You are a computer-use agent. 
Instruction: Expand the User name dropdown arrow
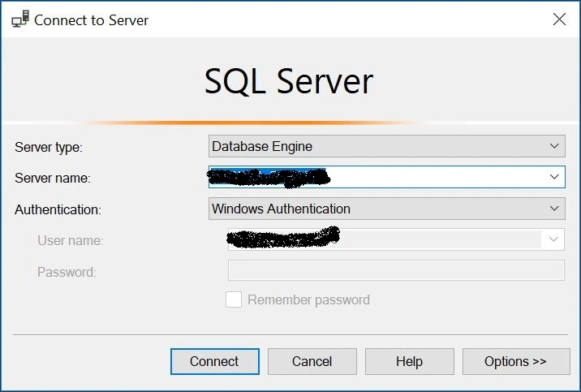[x=553, y=239]
